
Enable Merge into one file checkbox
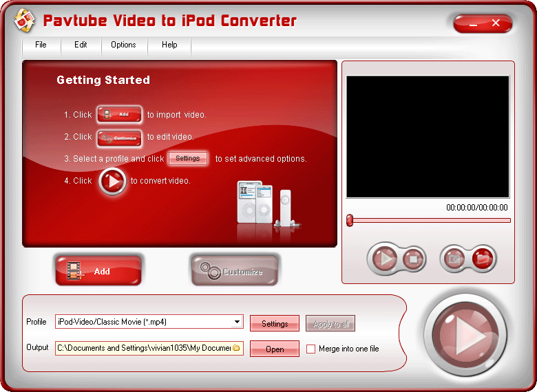[x=311, y=349]
